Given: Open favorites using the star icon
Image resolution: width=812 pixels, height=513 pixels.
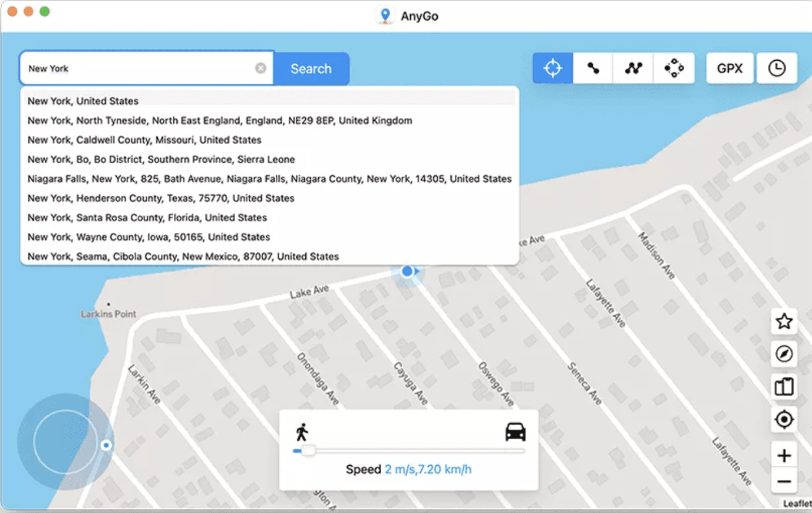Looking at the screenshot, I should (x=784, y=321).
